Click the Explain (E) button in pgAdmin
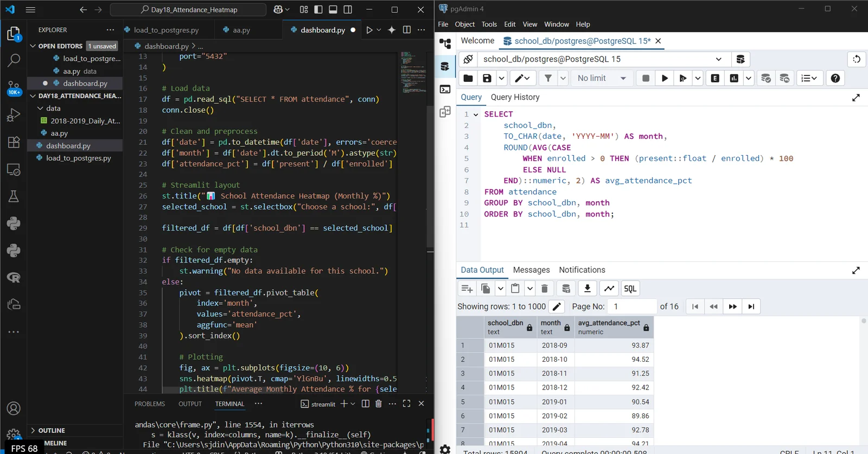The width and height of the screenshot is (868, 454). tap(715, 78)
